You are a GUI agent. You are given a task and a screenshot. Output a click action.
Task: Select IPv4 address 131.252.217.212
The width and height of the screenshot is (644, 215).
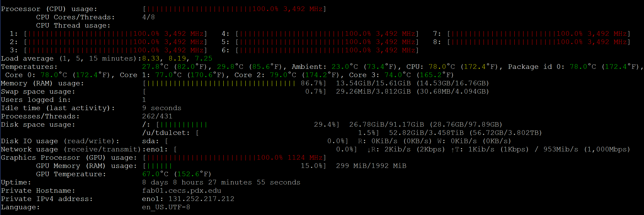201,199
